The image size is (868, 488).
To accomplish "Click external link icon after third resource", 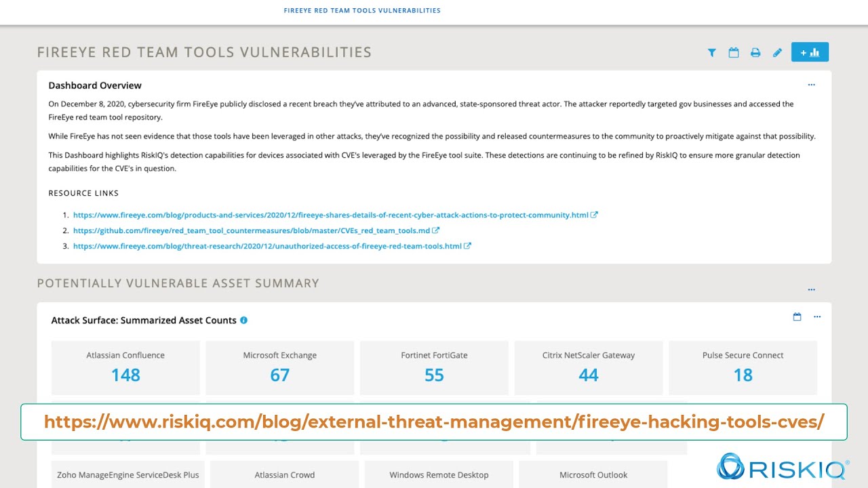I will [x=467, y=246].
